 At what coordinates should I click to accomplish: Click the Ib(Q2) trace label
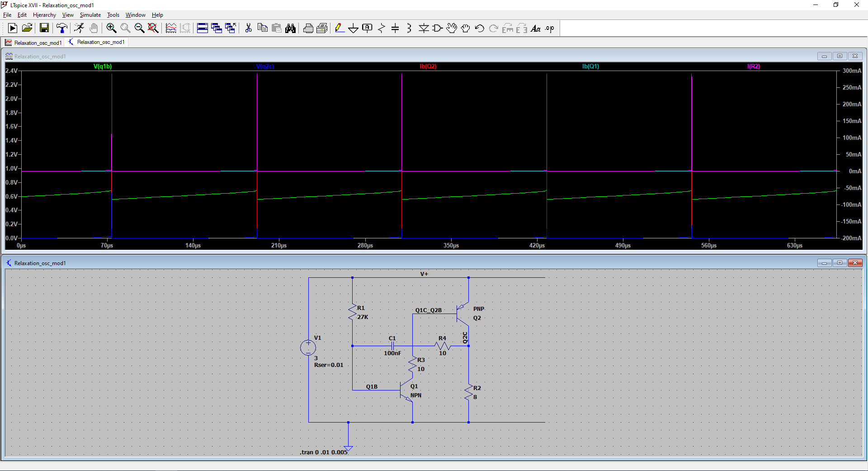click(428, 66)
